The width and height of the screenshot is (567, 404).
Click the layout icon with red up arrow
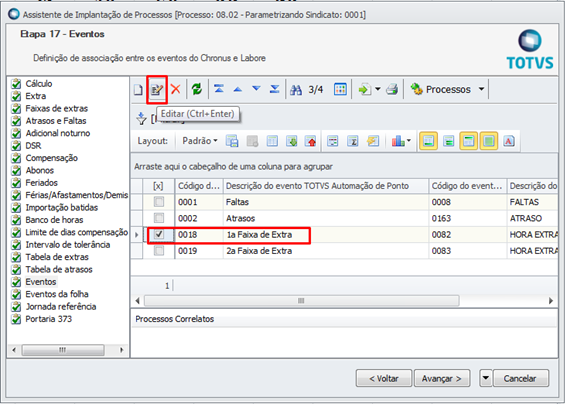311,141
